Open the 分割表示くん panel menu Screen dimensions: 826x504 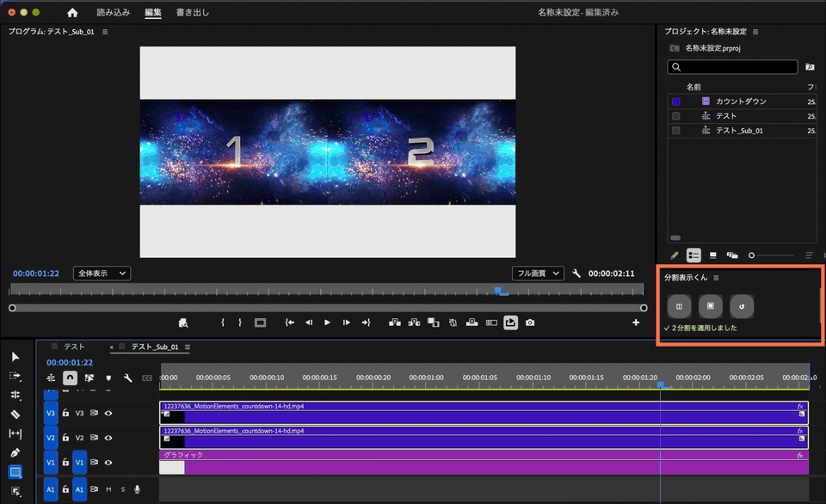click(x=716, y=278)
